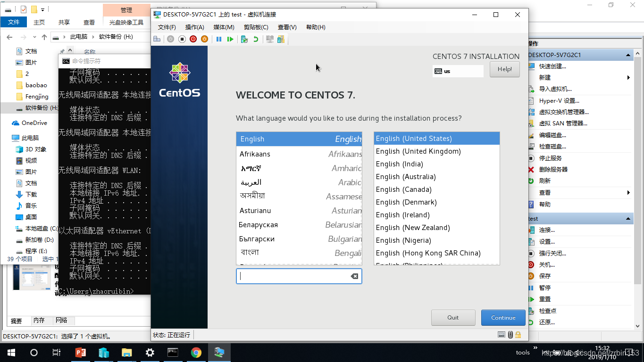
Task: Switch to the 网络 tab in Hyper-V Manager
Action: coord(61,321)
